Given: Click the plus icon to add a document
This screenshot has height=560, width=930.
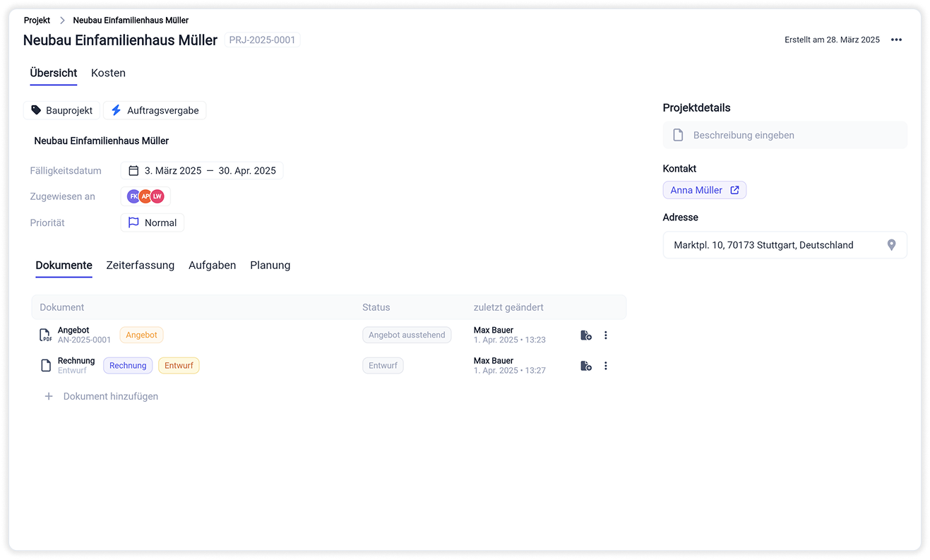Looking at the screenshot, I should click(49, 397).
